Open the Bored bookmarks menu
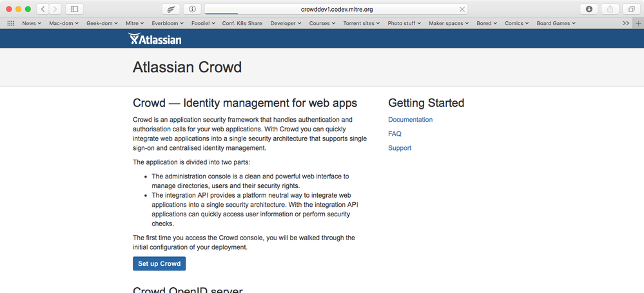 click(x=487, y=23)
